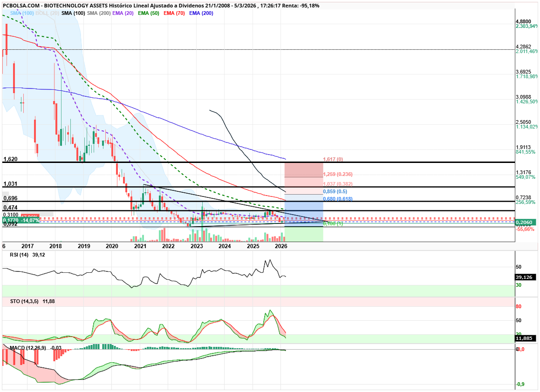540x392 pixels.
Task: Toggle the SMA (200) legend entry
Action: (x=98, y=14)
